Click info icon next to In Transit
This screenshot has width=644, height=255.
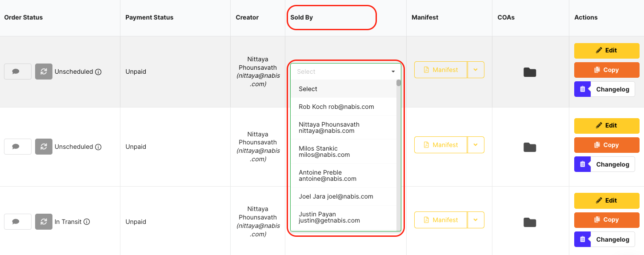click(87, 222)
